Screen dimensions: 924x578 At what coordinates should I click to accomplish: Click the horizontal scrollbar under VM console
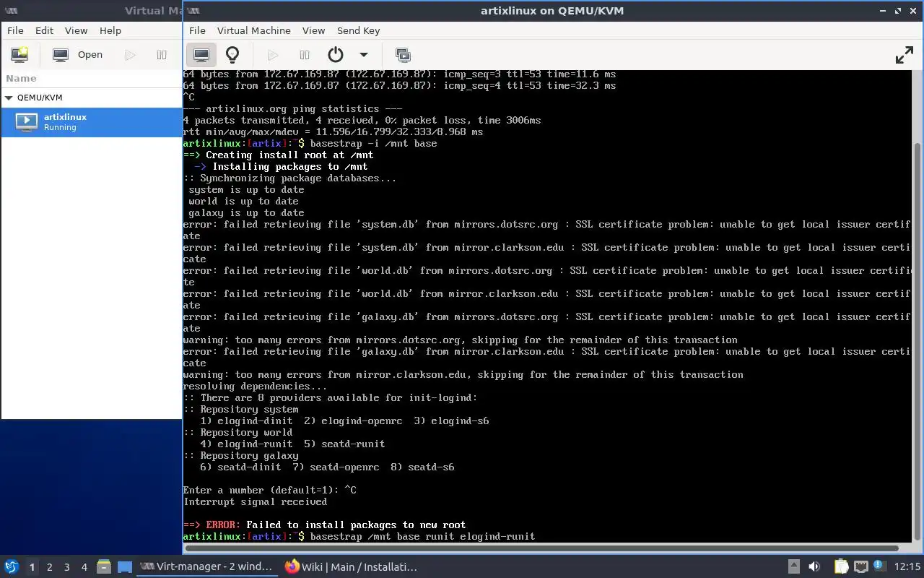[x=541, y=548]
